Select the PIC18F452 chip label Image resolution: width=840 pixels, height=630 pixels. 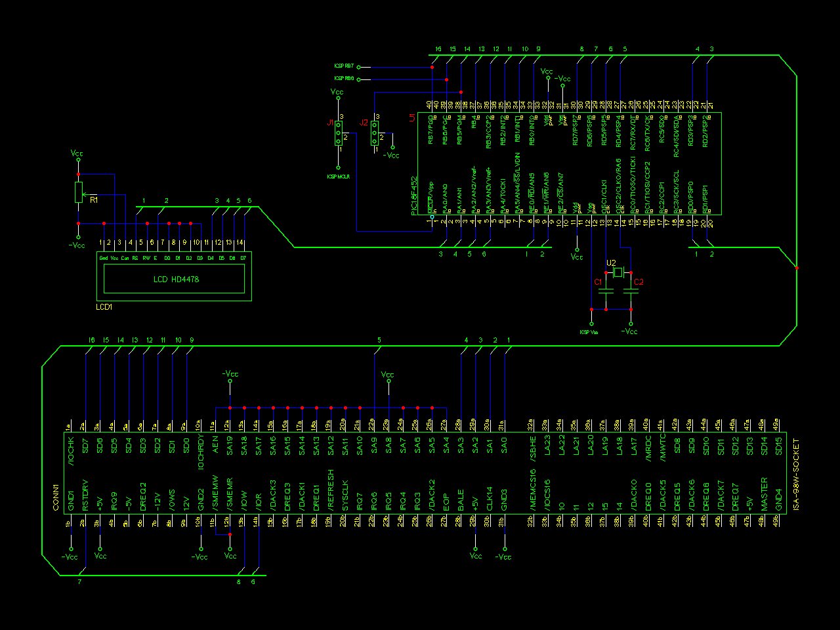point(414,195)
